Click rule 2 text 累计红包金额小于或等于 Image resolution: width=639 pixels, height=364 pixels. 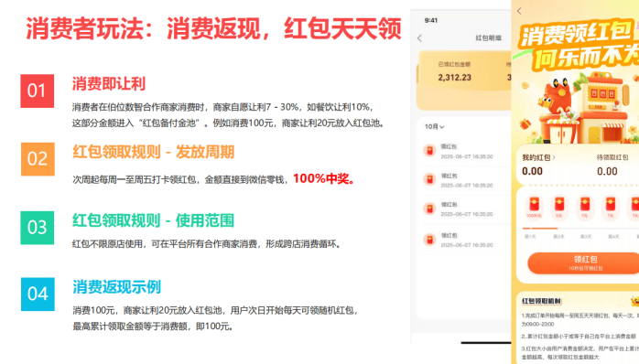579,337
